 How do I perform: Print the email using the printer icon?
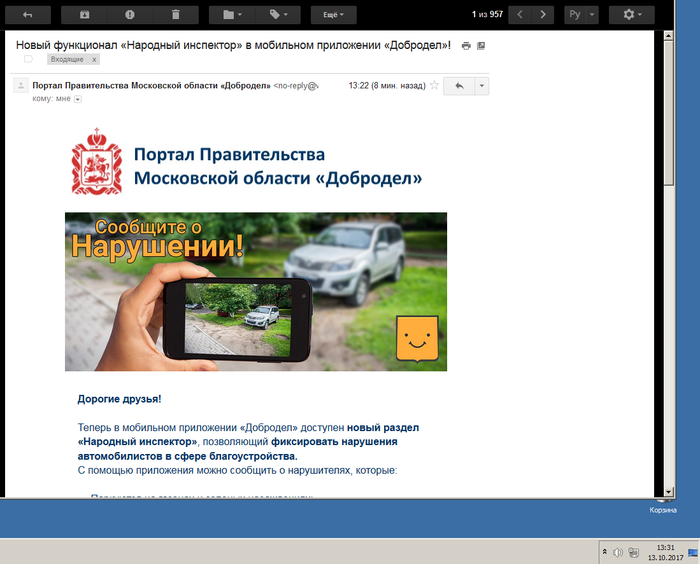pyautogui.click(x=466, y=46)
